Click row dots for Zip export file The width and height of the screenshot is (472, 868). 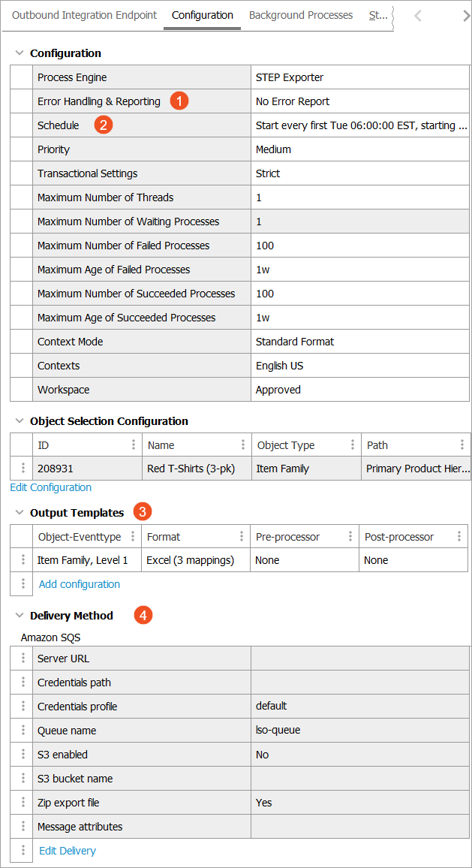point(23,803)
